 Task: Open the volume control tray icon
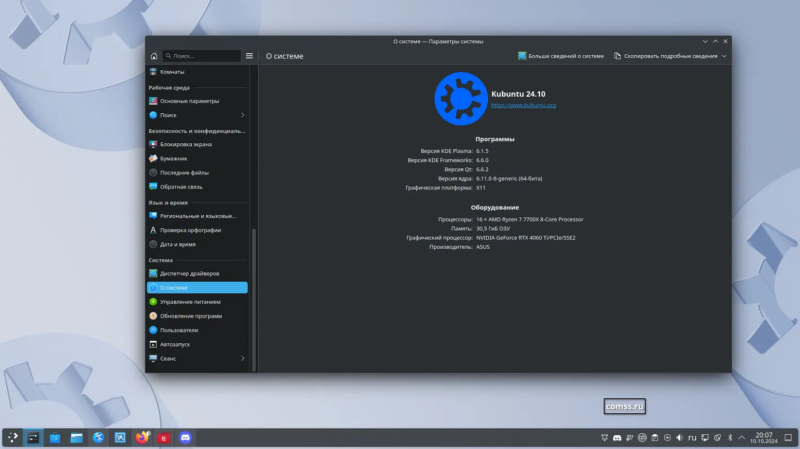coord(680,438)
